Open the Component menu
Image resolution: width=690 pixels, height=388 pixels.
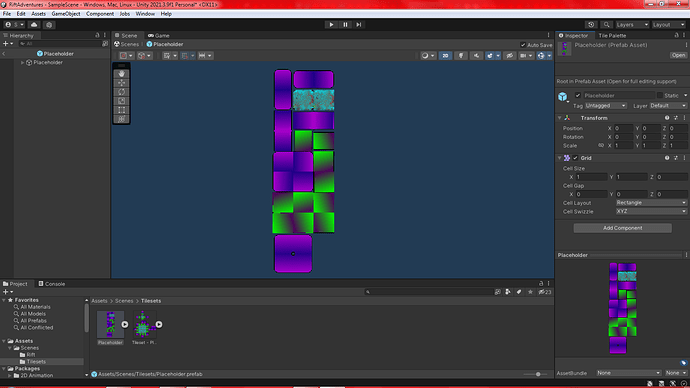coord(100,14)
